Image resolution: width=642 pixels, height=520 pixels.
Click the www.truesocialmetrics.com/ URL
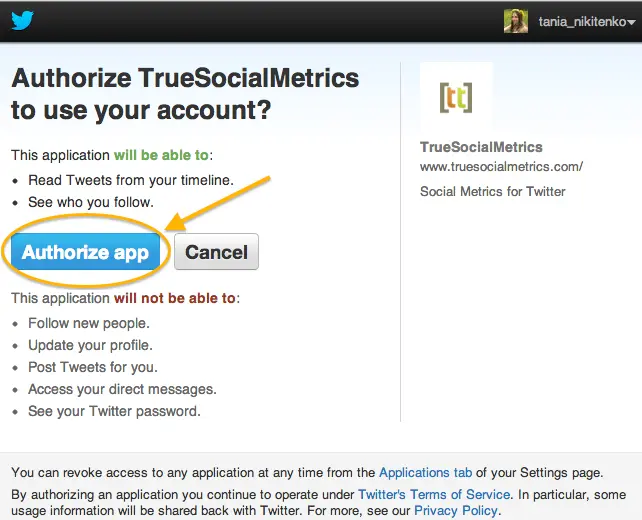501,167
